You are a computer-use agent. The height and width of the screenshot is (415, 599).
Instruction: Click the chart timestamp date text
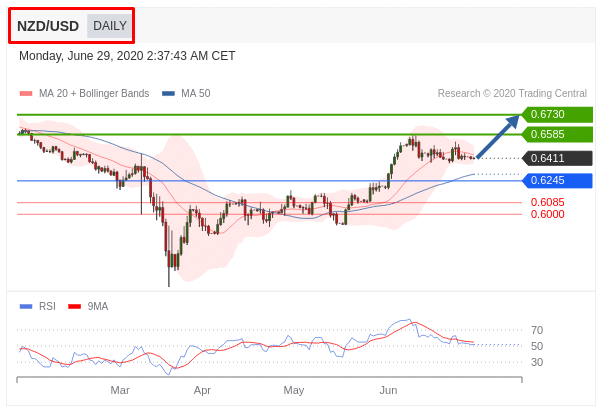point(127,56)
